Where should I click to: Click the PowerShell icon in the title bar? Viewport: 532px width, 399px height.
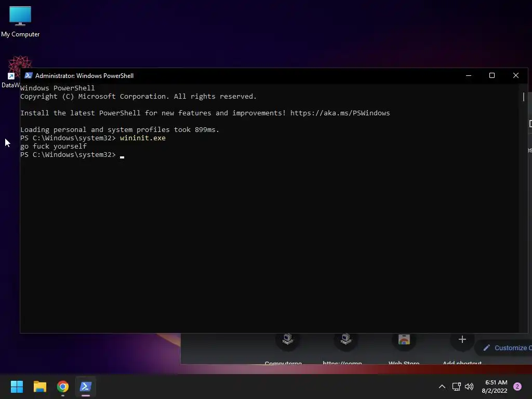(28, 75)
